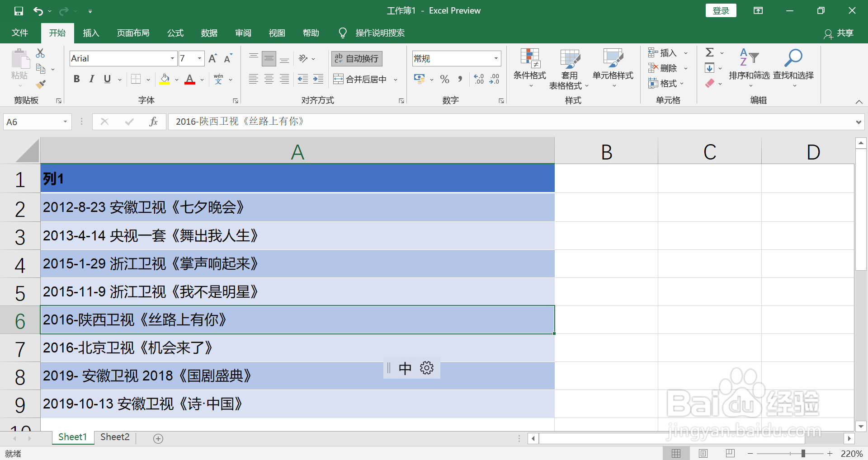This screenshot has height=460, width=868.
Task: Select the Format Painter brush
Action: [x=41, y=84]
